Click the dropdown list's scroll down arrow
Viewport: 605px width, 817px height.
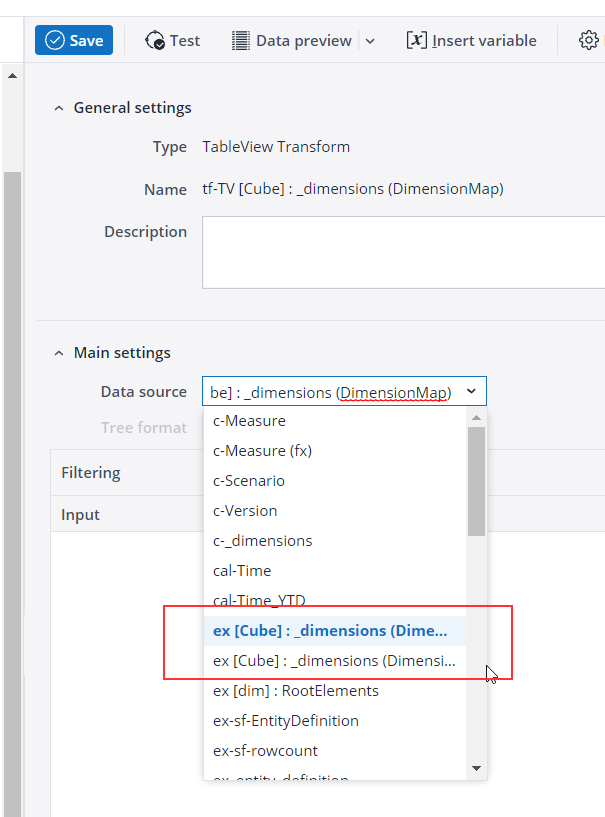point(476,768)
